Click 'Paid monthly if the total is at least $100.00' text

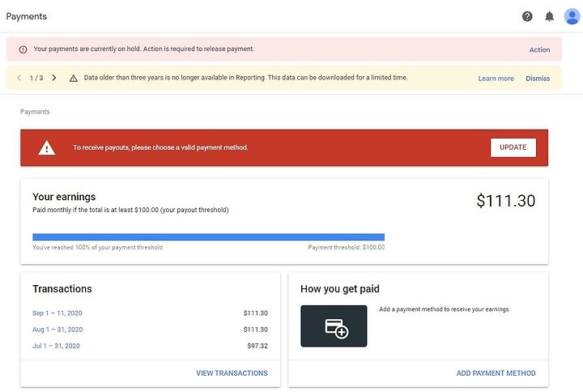[x=130, y=210]
